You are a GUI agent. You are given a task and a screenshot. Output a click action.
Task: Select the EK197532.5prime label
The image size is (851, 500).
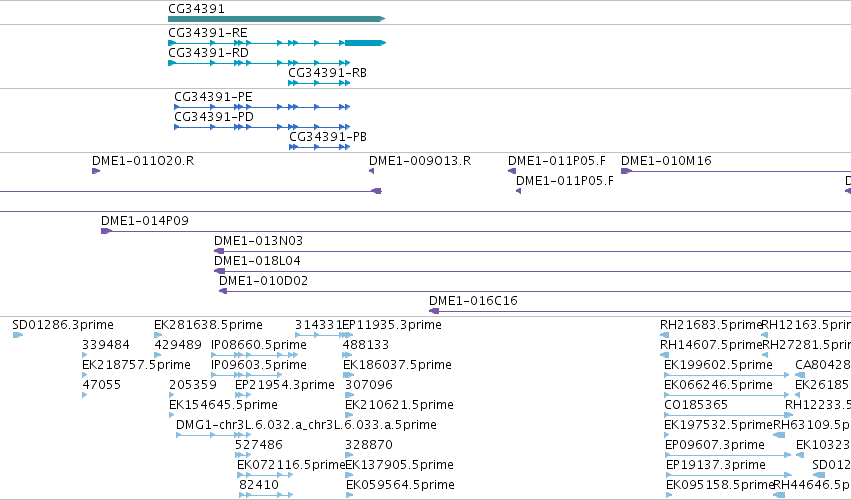coord(719,426)
